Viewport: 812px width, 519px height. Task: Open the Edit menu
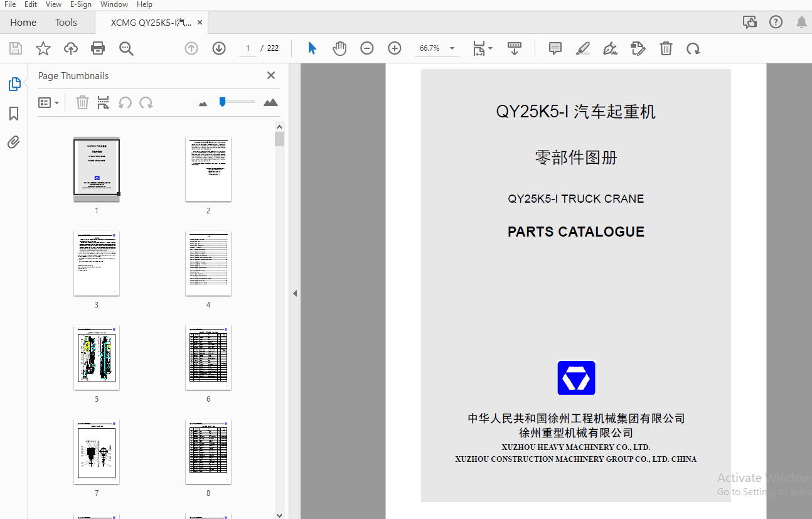coord(31,4)
